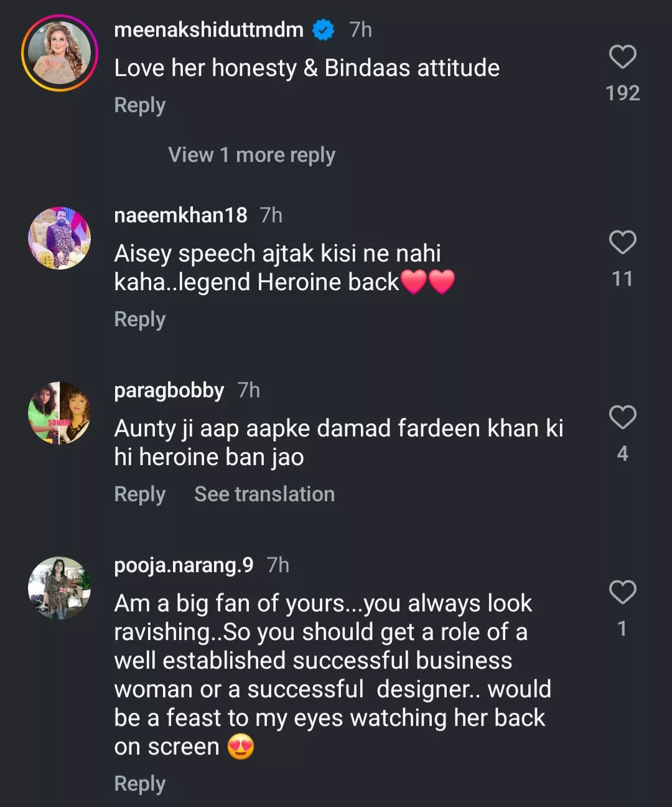Open the paragbobby username link
Screen dimensions: 672x807
click(x=169, y=390)
